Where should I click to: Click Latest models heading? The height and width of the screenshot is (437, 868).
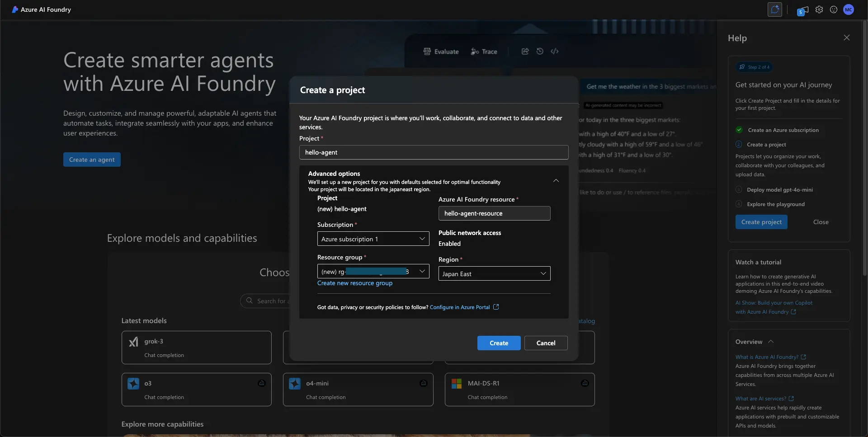click(144, 321)
